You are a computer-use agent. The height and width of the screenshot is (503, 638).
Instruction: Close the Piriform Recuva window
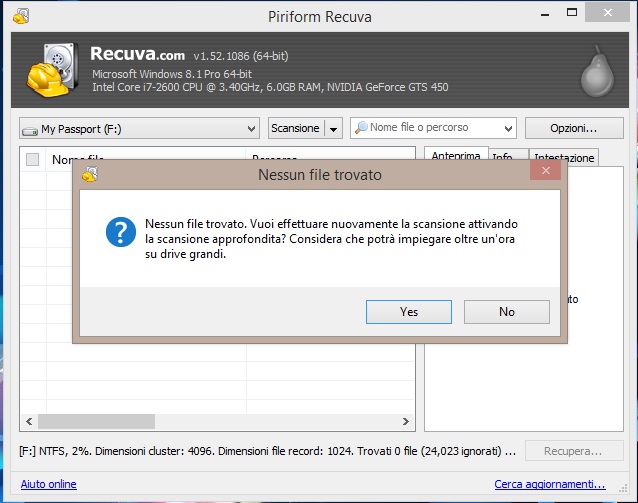point(607,13)
